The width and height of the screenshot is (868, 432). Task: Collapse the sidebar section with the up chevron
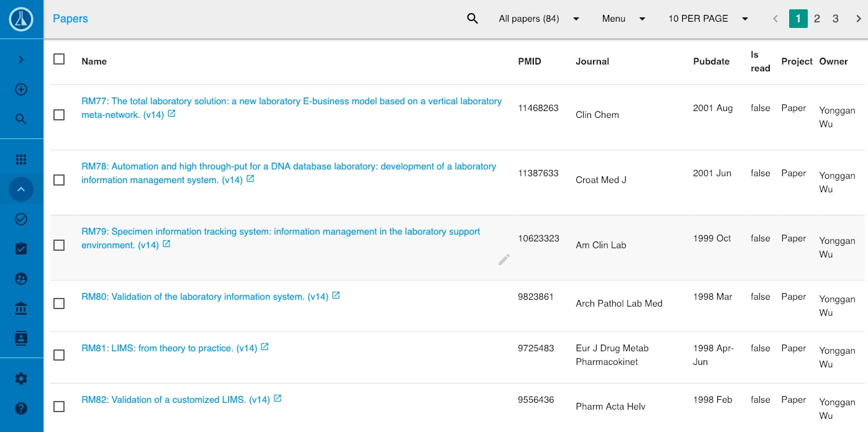click(21, 189)
